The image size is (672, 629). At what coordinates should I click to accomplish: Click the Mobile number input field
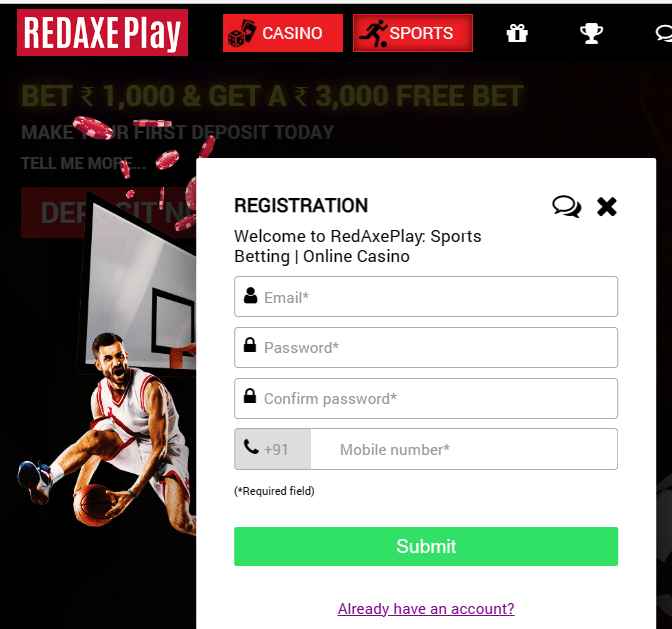point(464,449)
